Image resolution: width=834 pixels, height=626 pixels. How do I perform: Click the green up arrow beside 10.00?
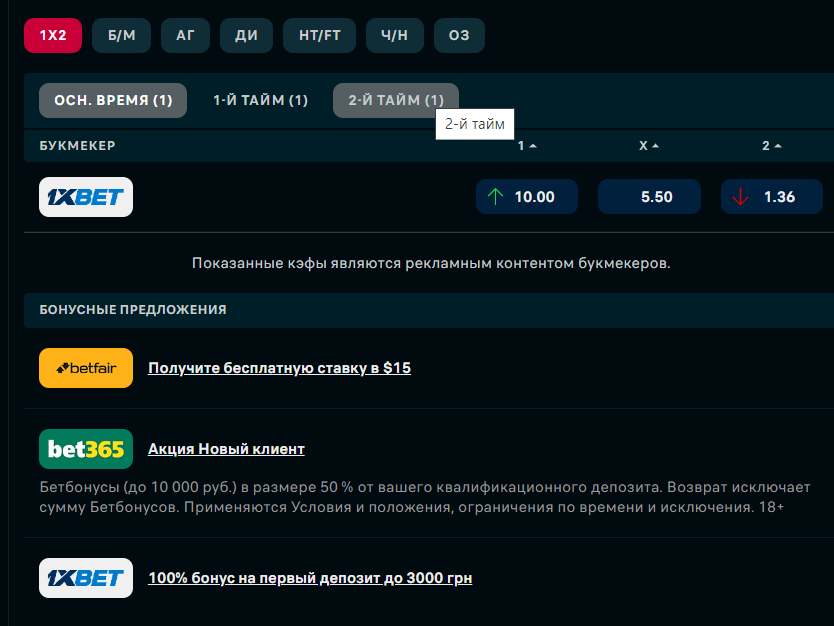pos(495,197)
